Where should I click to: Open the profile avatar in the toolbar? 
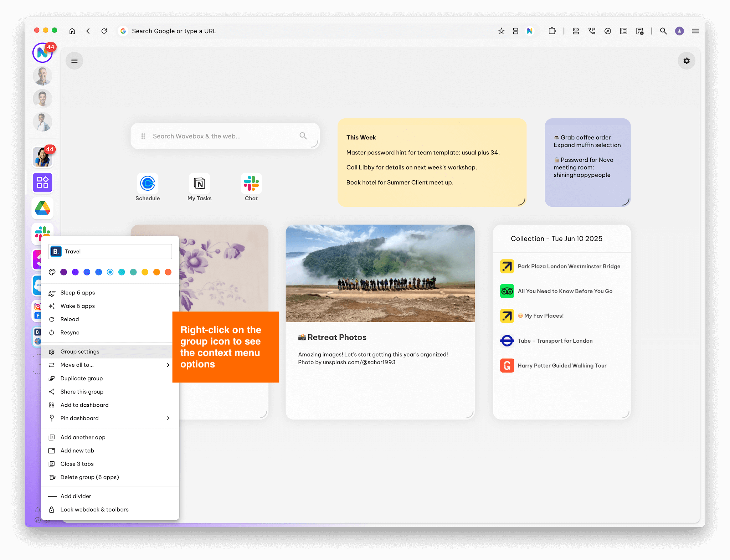(679, 31)
